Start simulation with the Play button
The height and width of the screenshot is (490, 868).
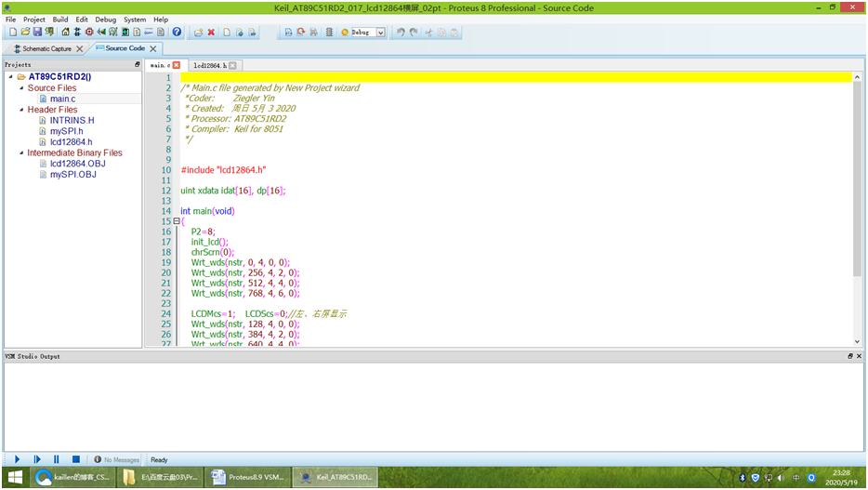(17, 459)
